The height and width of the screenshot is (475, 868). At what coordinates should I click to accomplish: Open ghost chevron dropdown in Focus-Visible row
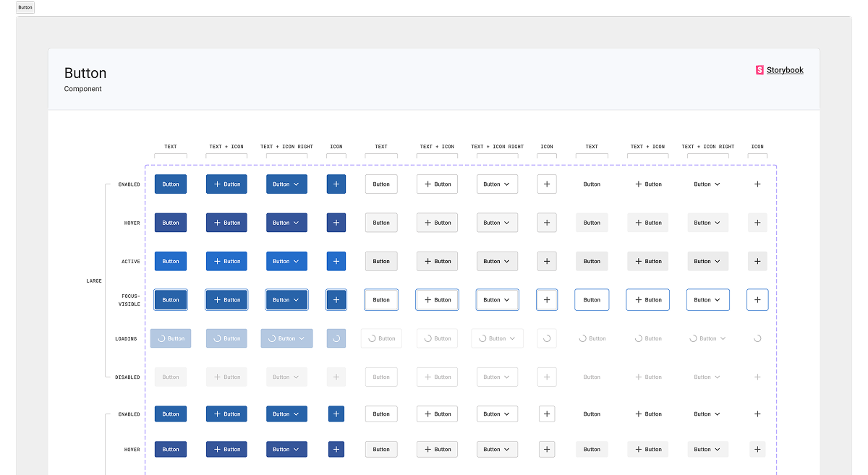coord(707,300)
